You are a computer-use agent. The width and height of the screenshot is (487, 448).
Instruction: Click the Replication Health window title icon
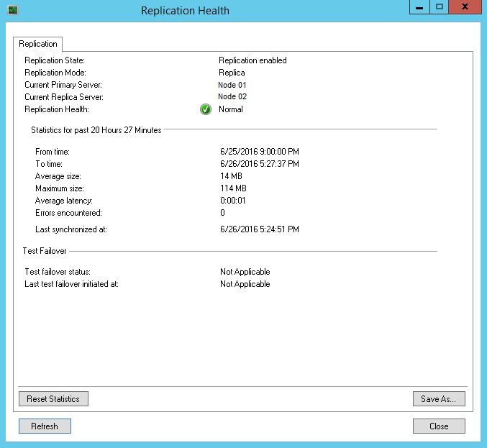(13, 10)
